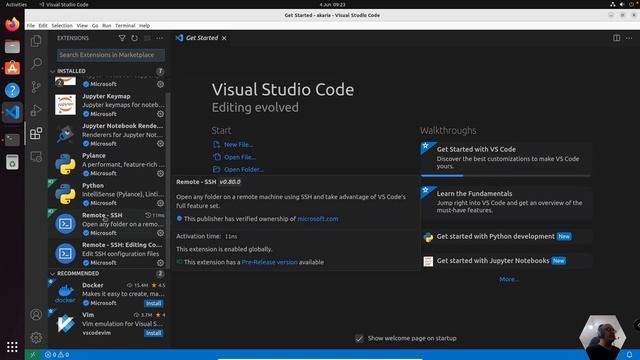Open Files from the Ubuntu dock
Viewport: 640px width, 360px height.
(x=12, y=47)
